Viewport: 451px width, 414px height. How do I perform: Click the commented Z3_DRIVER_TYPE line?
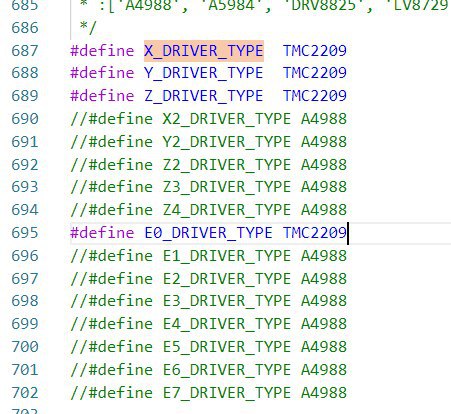pyautogui.click(x=209, y=187)
